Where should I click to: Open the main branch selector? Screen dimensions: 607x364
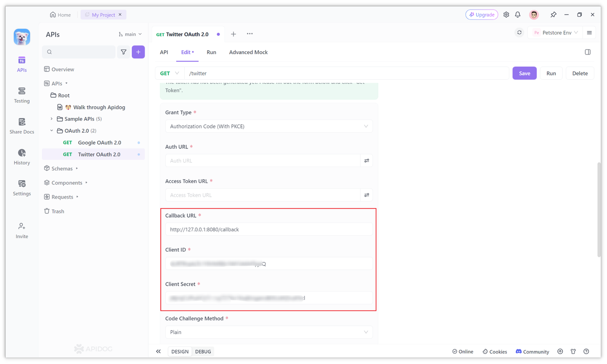tap(130, 34)
